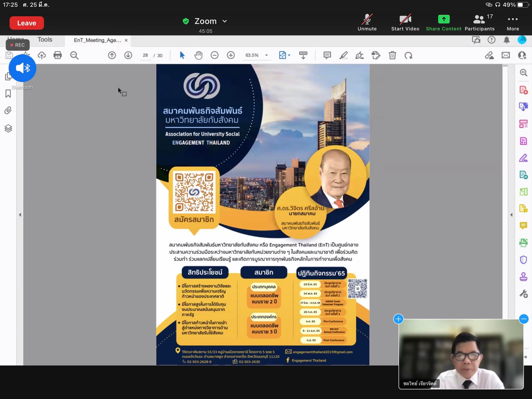532x399 pixels.
Task: Send file by email envelope icon
Action: coord(506,55)
